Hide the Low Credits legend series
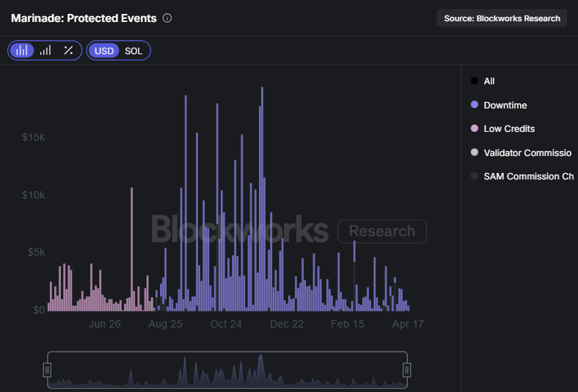 pyautogui.click(x=509, y=129)
